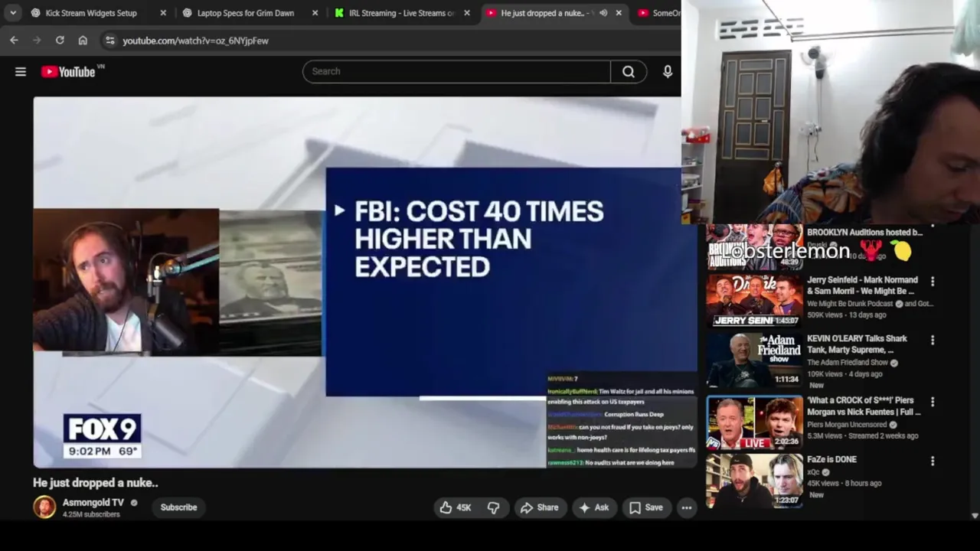Open more actions ellipsis menu
The height and width of the screenshot is (551, 980).
[x=687, y=507]
